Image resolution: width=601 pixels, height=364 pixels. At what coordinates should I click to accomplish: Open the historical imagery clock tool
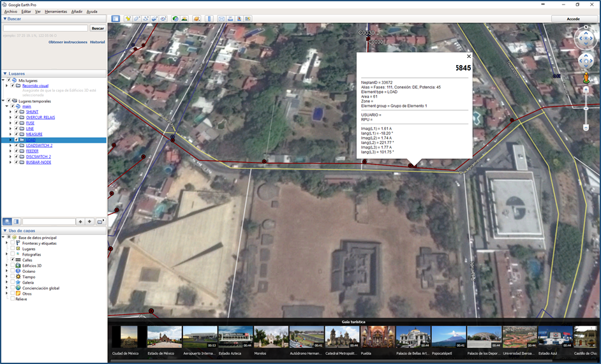[x=175, y=18]
